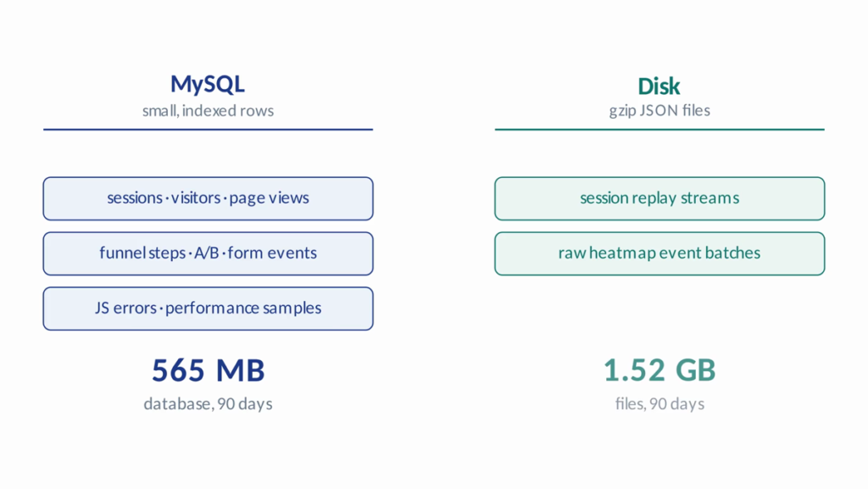Select the 'funnel steps · A/B · form events' box
This screenshot has width=868, height=489.
tap(209, 253)
